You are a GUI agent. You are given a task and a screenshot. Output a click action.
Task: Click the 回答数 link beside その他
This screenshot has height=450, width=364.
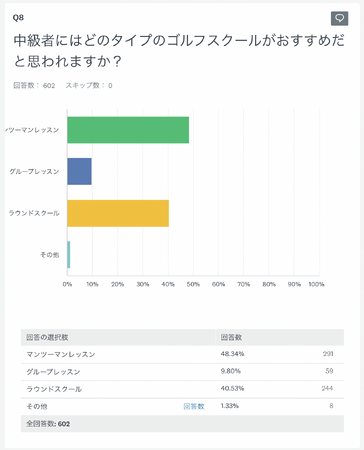(194, 406)
